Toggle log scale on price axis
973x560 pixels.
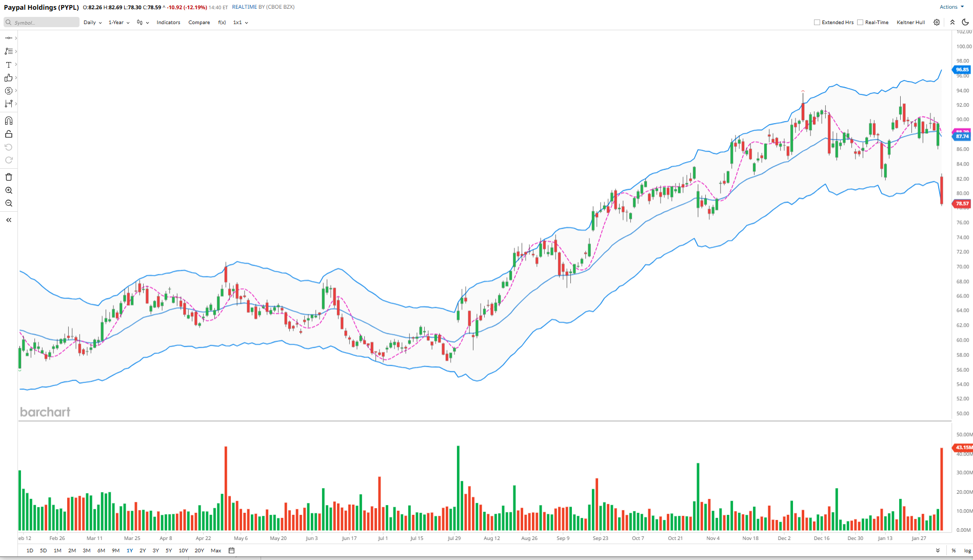pos(967,550)
